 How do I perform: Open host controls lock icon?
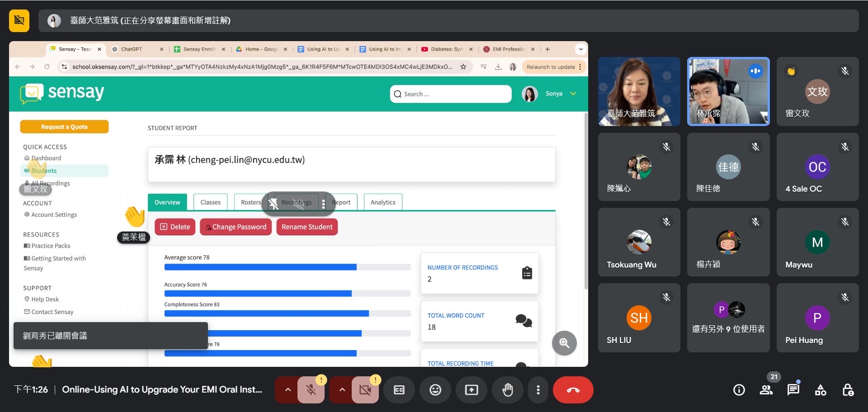(x=848, y=390)
